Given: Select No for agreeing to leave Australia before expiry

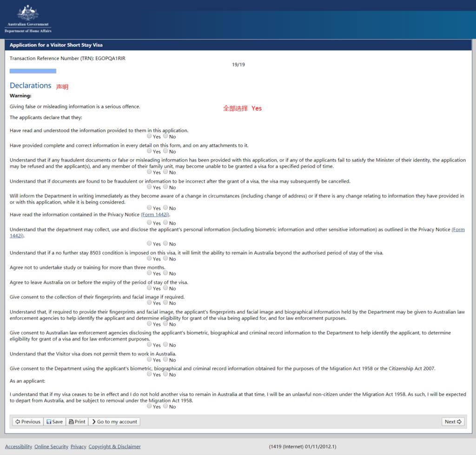Looking at the screenshot, I should (x=165, y=288).
